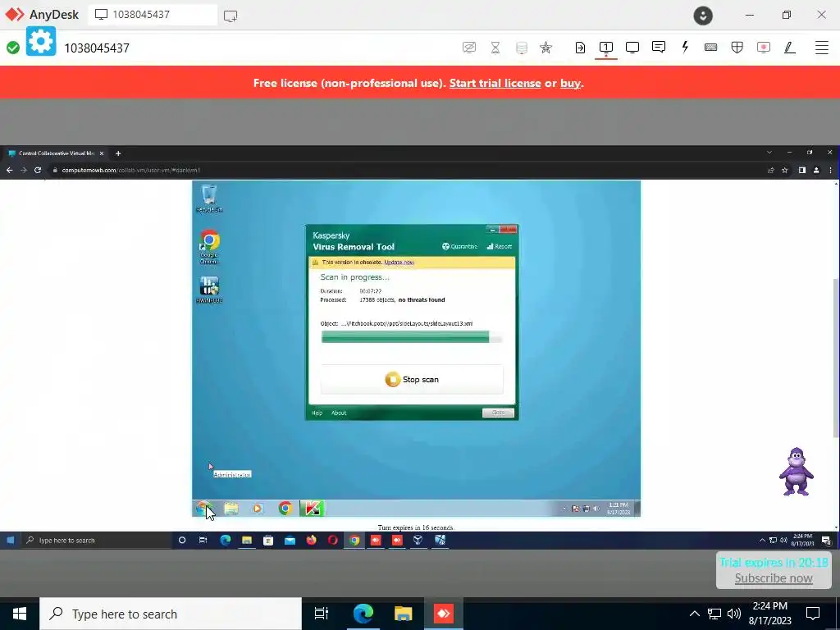Open the VM taskbar file explorer folder
840x630 pixels.
coord(231,509)
